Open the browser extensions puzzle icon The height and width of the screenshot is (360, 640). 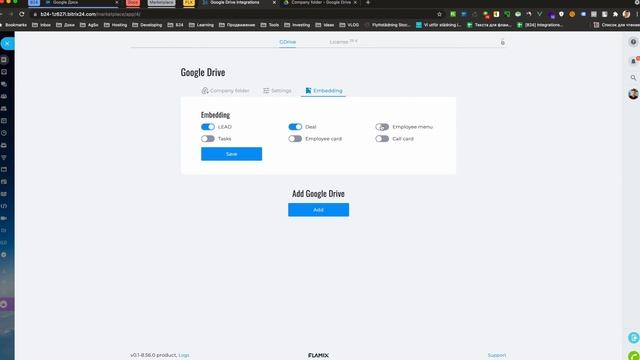point(616,14)
